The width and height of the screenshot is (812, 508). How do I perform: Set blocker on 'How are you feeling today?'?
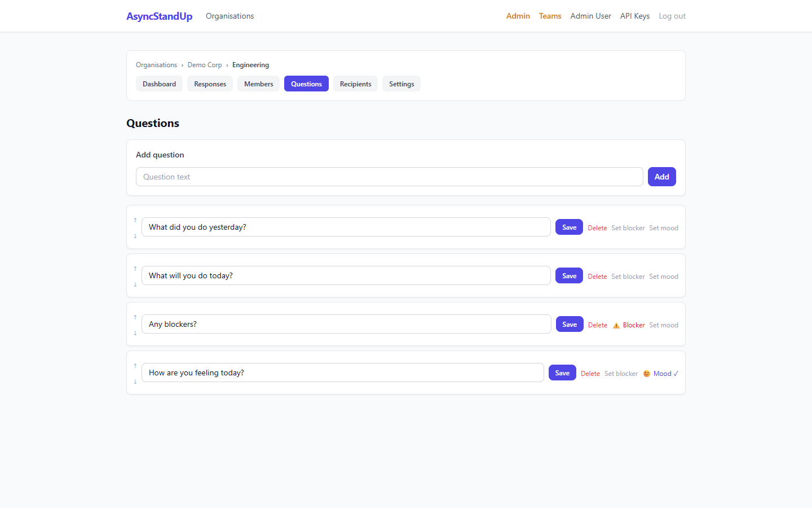pos(621,374)
